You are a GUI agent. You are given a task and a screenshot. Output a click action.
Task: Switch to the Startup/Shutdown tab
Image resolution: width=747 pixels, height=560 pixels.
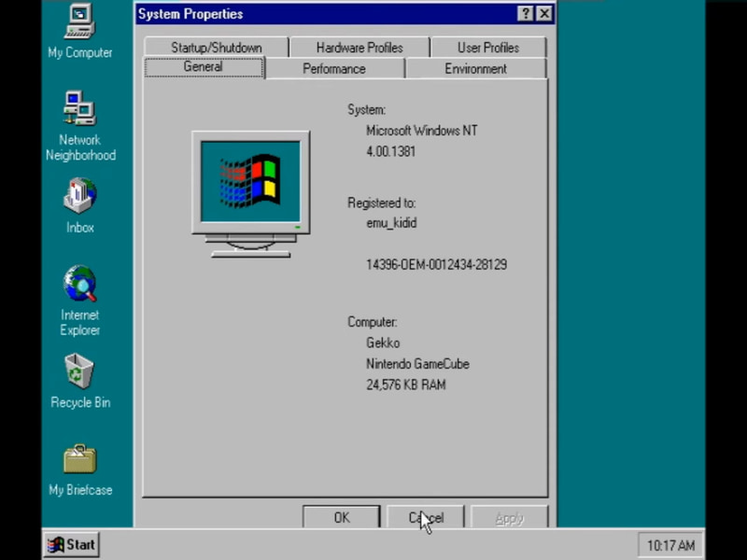click(x=217, y=48)
